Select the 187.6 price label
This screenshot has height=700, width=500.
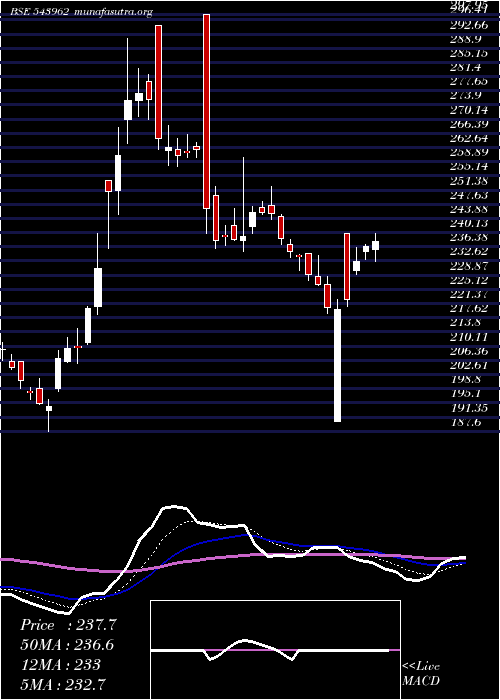(x=465, y=422)
